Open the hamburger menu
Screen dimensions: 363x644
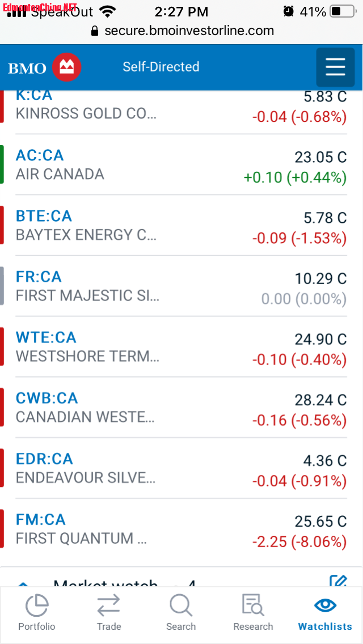[x=335, y=67]
